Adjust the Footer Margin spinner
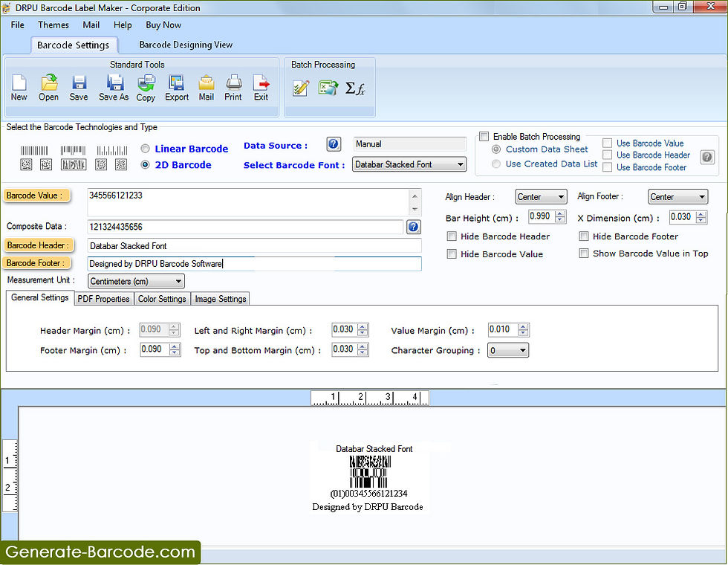728x565 pixels. tap(175, 349)
